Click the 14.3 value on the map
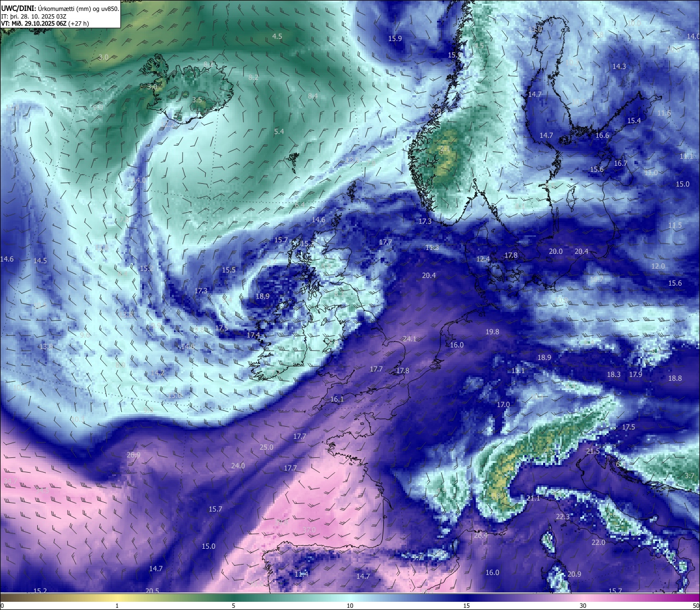Viewport: 700px width, 610px height. click(619, 67)
